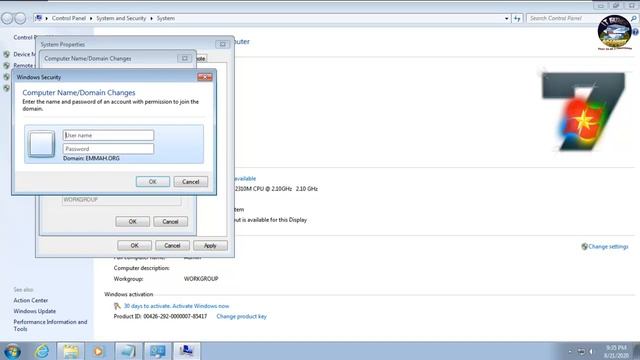This screenshot has width=640, height=360.
Task: Click the user account picture tile
Action: tap(41, 144)
